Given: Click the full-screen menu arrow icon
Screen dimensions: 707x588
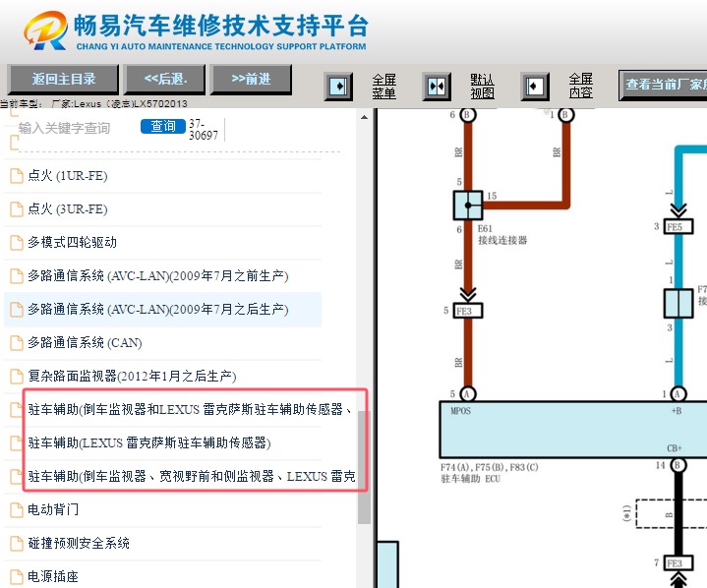Looking at the screenshot, I should (x=338, y=87).
